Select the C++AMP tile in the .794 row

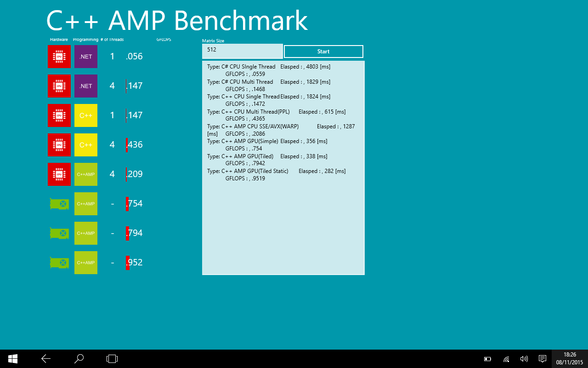coord(86,233)
